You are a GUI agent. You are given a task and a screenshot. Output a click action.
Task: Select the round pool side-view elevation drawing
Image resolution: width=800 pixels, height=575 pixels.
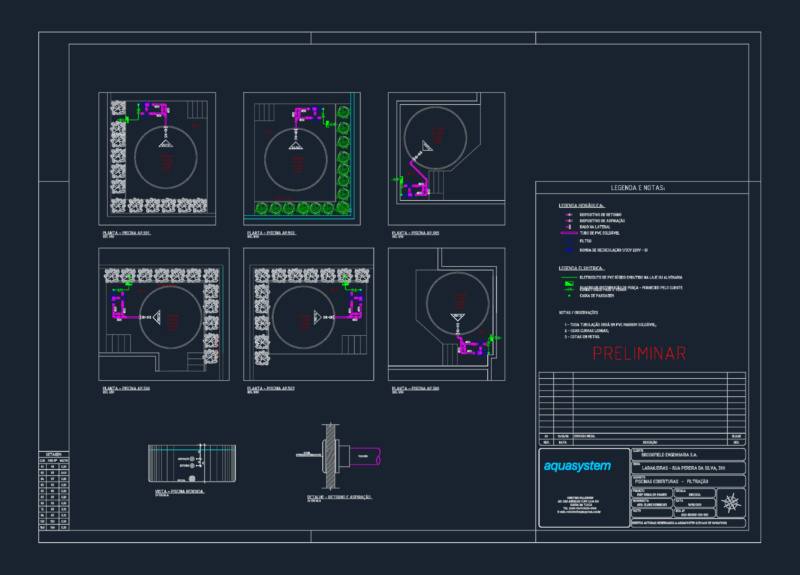point(192,463)
